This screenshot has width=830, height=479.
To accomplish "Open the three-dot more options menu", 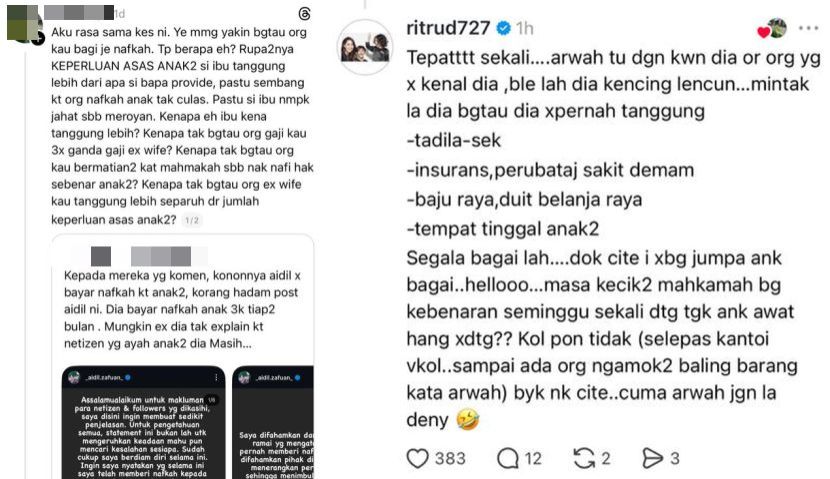I will (x=808, y=28).
